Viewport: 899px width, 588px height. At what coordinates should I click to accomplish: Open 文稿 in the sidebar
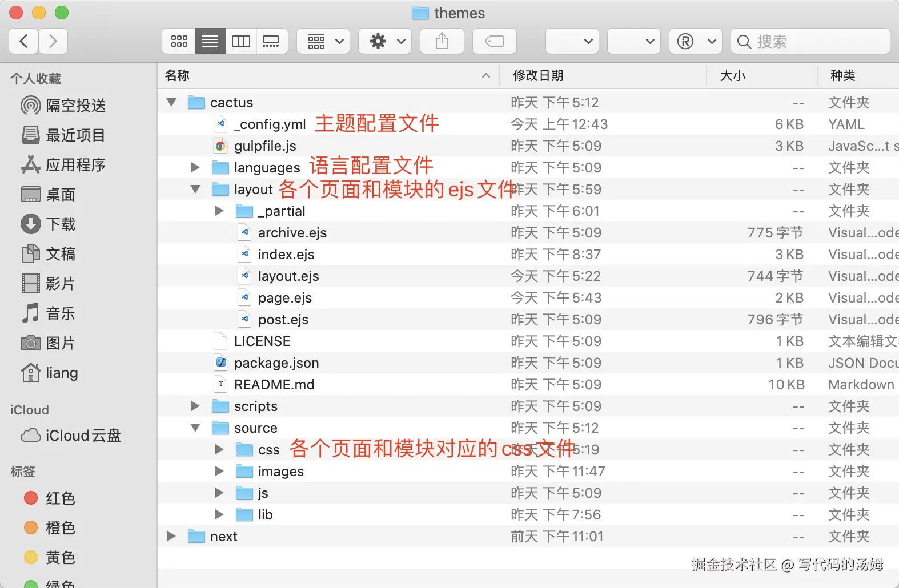[49, 254]
